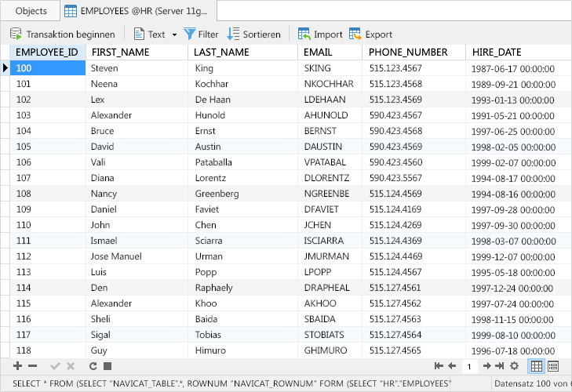Switch to form view
Screen dimensions: 572x392
tap(553, 366)
